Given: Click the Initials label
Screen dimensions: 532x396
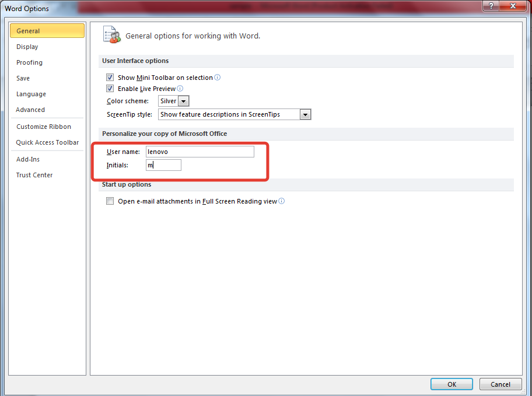Looking at the screenshot, I should [x=117, y=165].
